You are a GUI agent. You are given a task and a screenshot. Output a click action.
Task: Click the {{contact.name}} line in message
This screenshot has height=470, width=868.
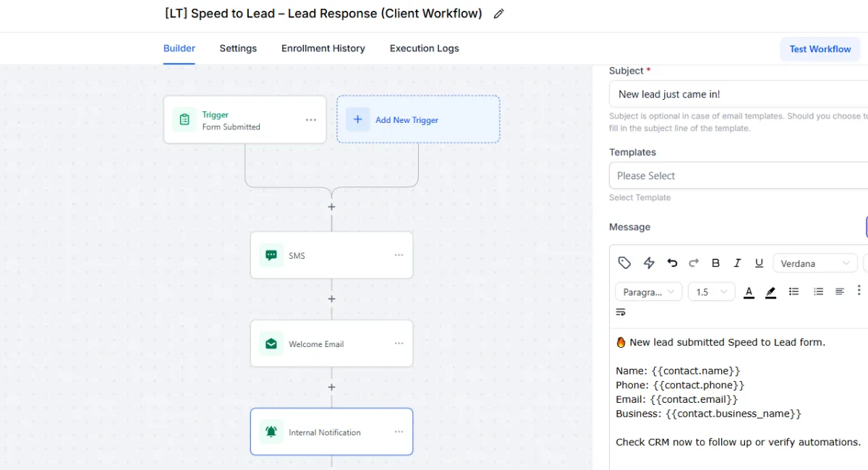coord(678,371)
